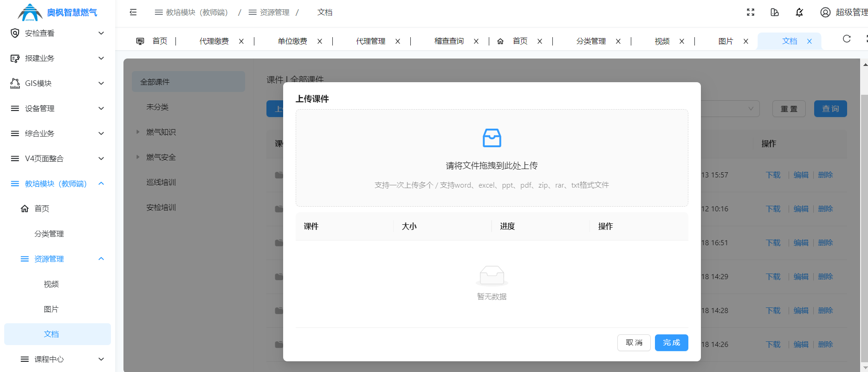Click the 完成 button in upload dialog
Screen dimensions: 868x372
click(672, 343)
